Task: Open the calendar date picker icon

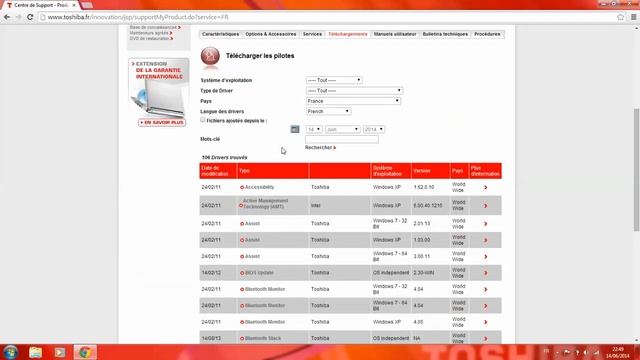Action: click(x=295, y=129)
